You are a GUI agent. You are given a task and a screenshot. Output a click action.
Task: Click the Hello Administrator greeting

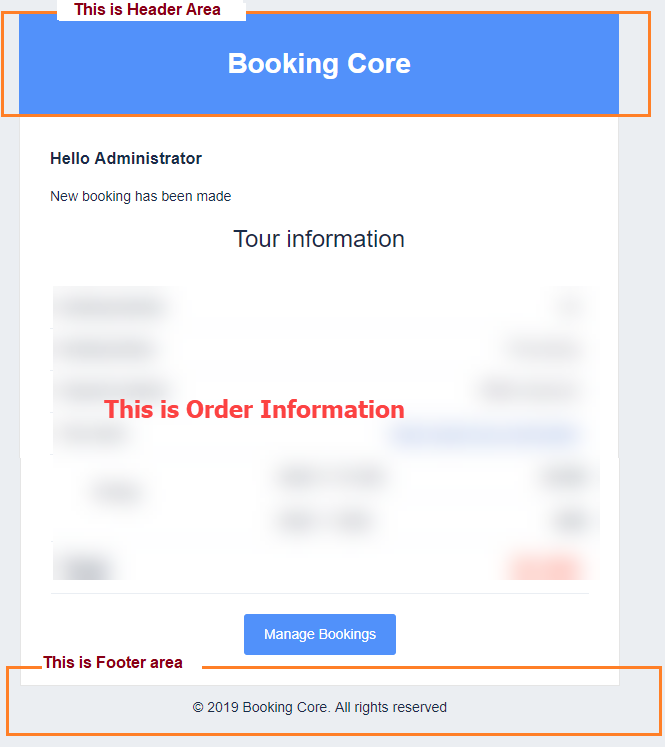pos(126,158)
